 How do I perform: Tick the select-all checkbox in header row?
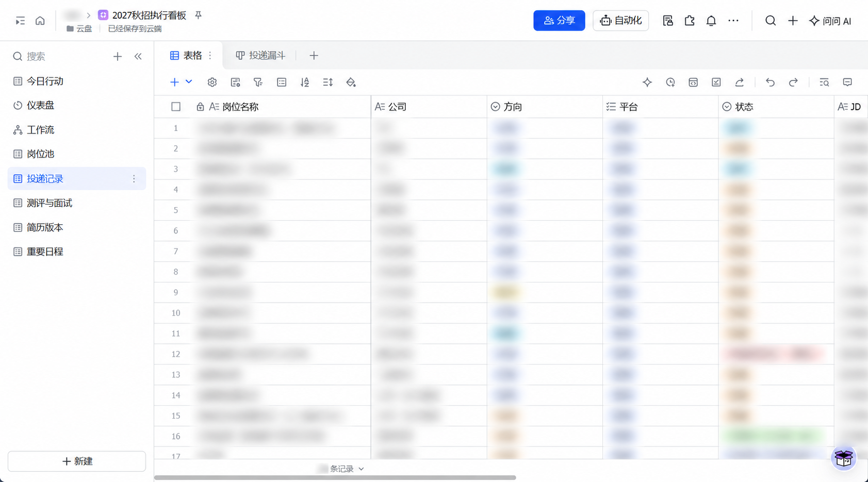pyautogui.click(x=176, y=107)
